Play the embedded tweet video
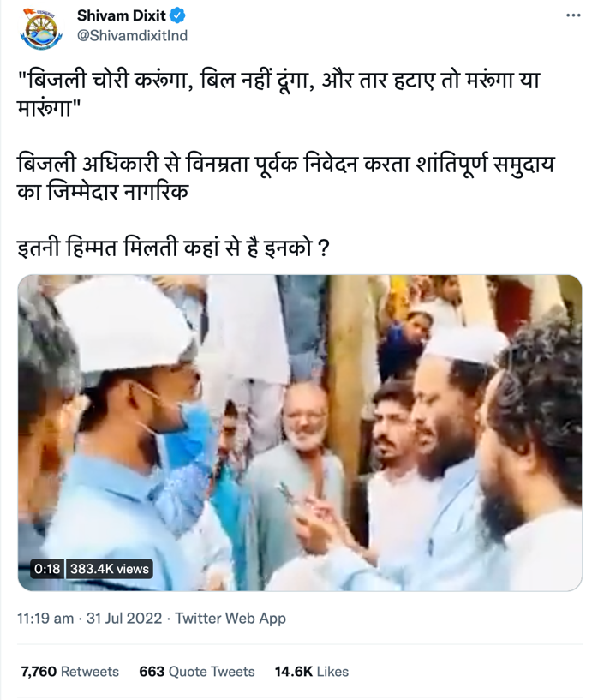Screen dimensions: 592x700 point(300,433)
